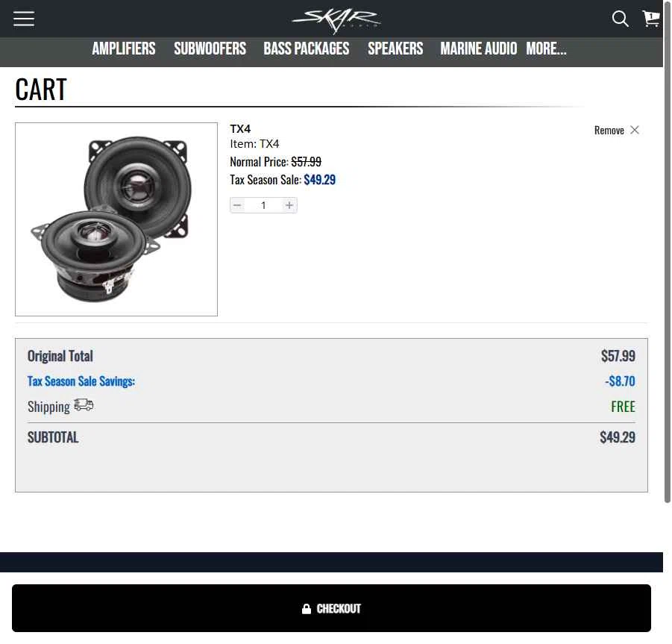Open the Bass Packages menu

click(x=307, y=49)
